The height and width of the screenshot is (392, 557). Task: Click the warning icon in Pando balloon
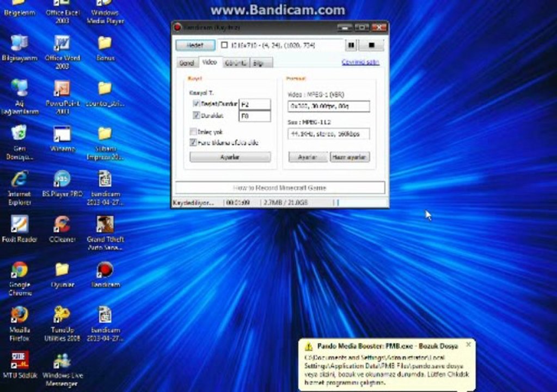coord(308,346)
